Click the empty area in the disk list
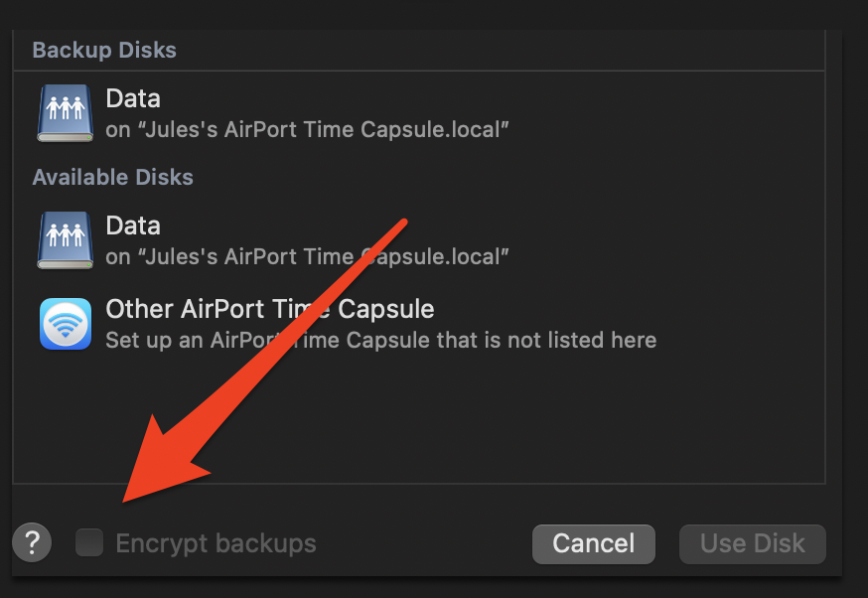This screenshot has height=598, width=868. coord(497,427)
